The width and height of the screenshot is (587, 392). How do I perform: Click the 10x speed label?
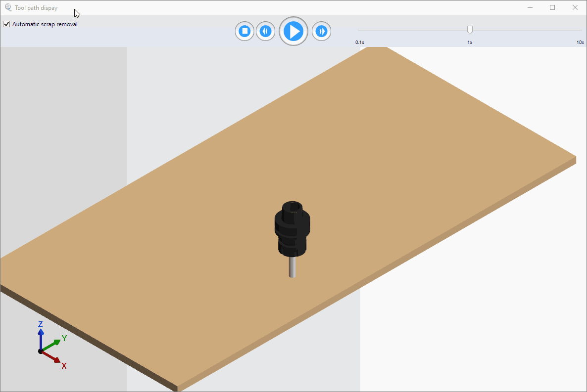580,43
